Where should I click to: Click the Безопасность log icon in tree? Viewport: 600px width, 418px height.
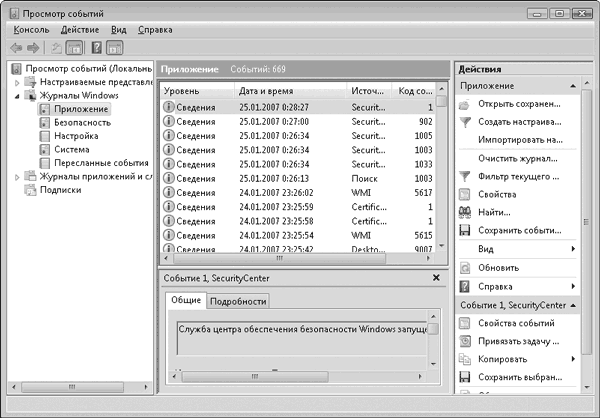tap(45, 122)
